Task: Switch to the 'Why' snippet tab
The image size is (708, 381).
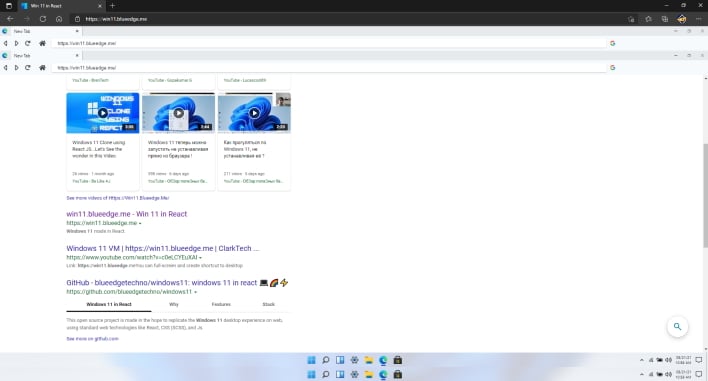Action: pos(174,304)
